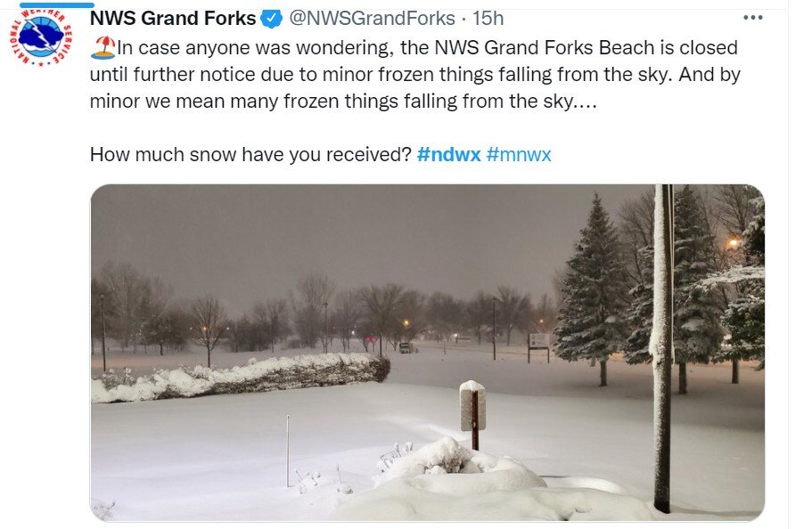Follow the #mnwx hashtag
Viewport: 812px width, 529px height.
(519, 155)
